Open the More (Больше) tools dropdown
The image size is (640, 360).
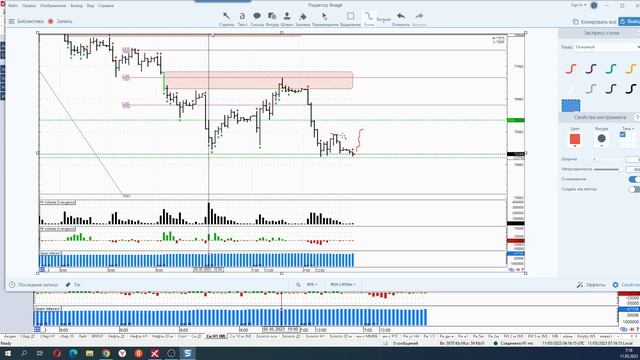tap(383, 19)
